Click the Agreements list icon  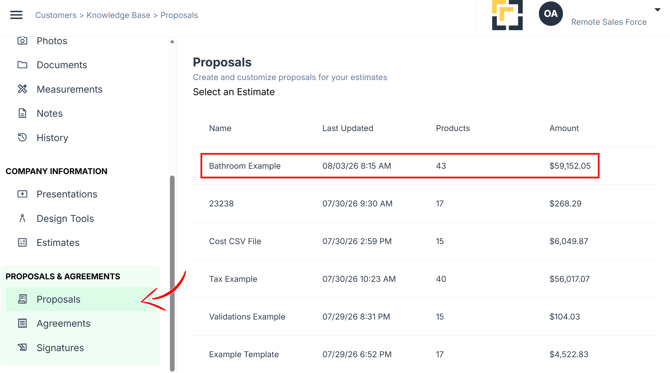(x=22, y=323)
